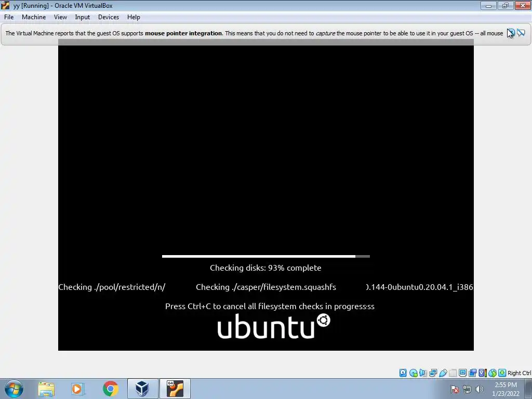The width and height of the screenshot is (532, 399).
Task: Click the shared folders status icon
Action: 453,373
